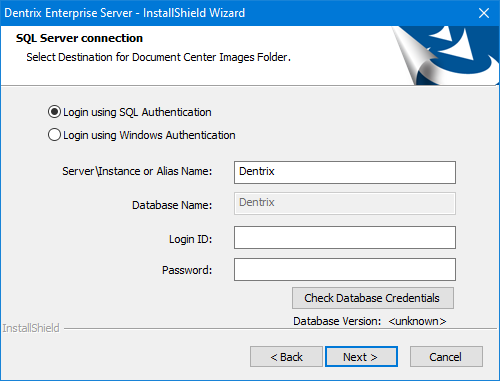Click the Server\Instance or Alias Name field
Image resolution: width=500 pixels, height=381 pixels.
[345, 172]
